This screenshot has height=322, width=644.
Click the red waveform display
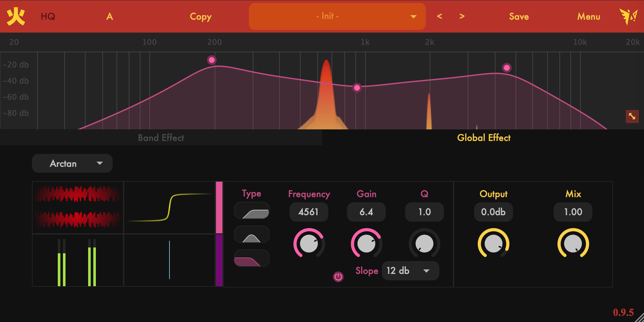(x=78, y=207)
